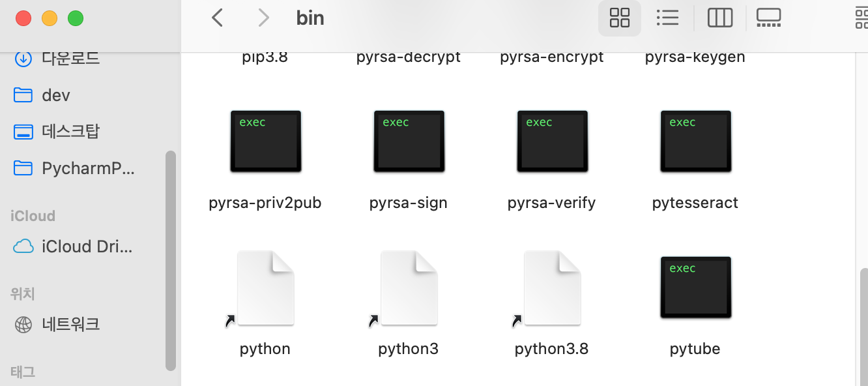Select the pyrsa-verify exec icon
Viewport: 868px width, 386px height.
click(x=553, y=141)
